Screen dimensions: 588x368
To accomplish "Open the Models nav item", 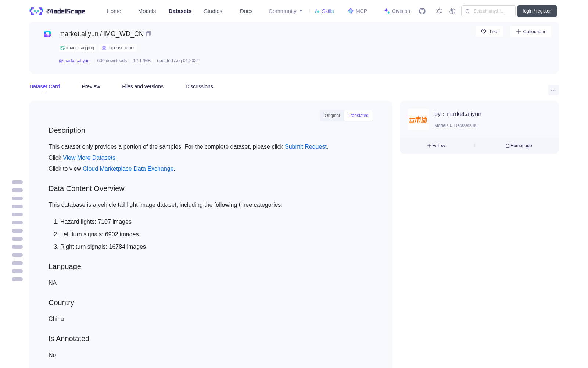I will [x=147, y=11].
